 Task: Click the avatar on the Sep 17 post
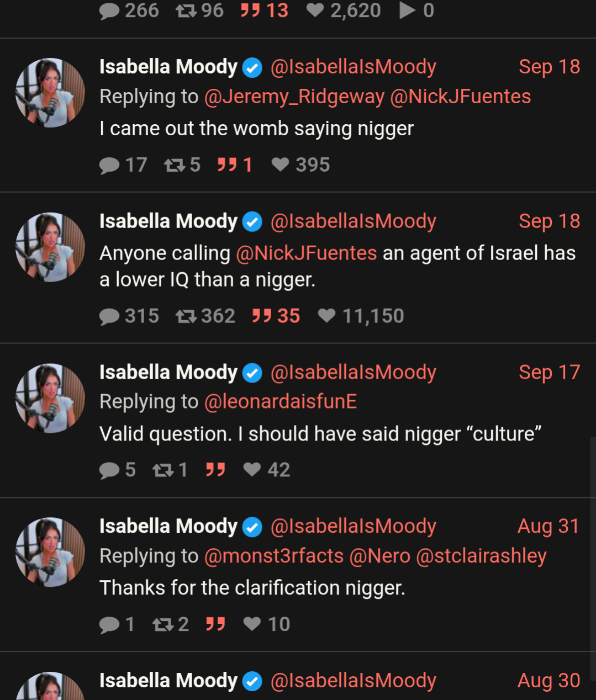click(x=50, y=398)
